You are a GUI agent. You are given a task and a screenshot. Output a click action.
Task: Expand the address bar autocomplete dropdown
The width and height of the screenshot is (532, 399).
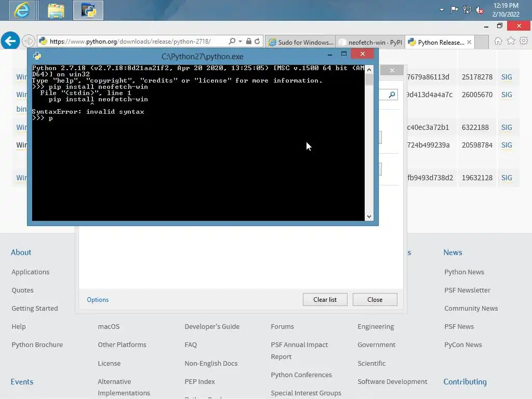pyautogui.click(x=240, y=41)
